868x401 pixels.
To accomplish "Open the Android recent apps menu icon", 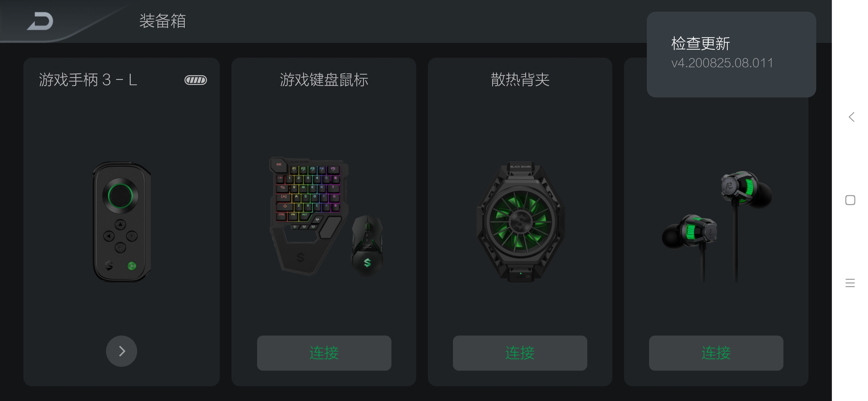I will tap(850, 283).
